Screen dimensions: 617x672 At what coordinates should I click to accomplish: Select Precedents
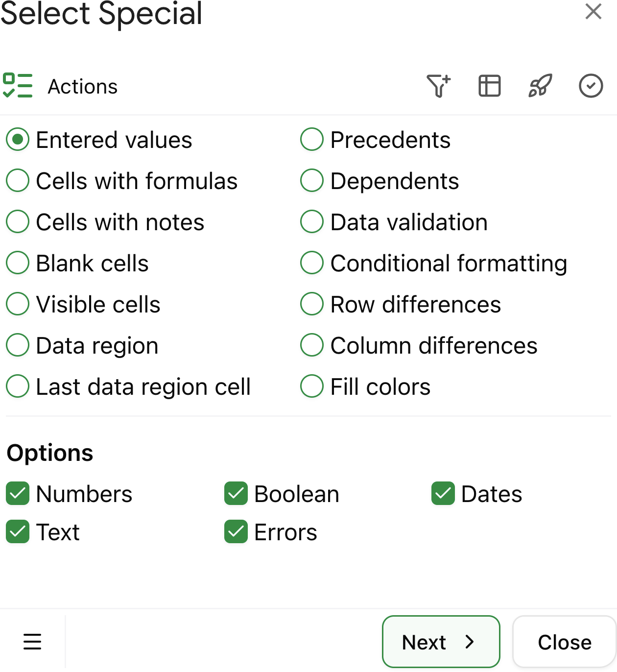pos(311,139)
